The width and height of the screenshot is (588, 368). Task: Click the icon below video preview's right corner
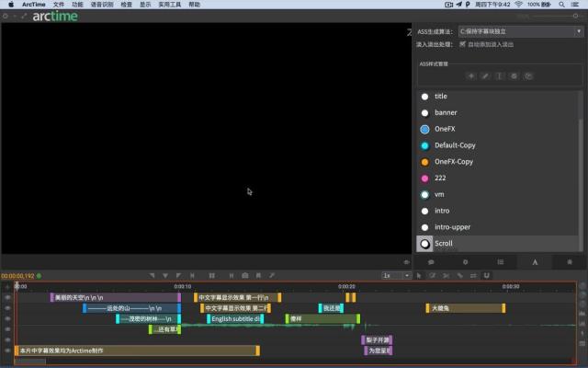[406, 262]
